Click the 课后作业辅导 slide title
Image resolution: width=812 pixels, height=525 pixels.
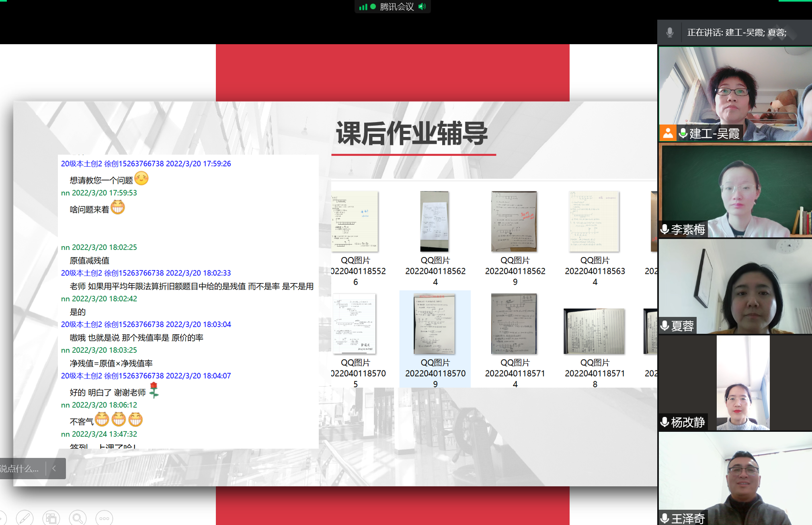pos(412,133)
